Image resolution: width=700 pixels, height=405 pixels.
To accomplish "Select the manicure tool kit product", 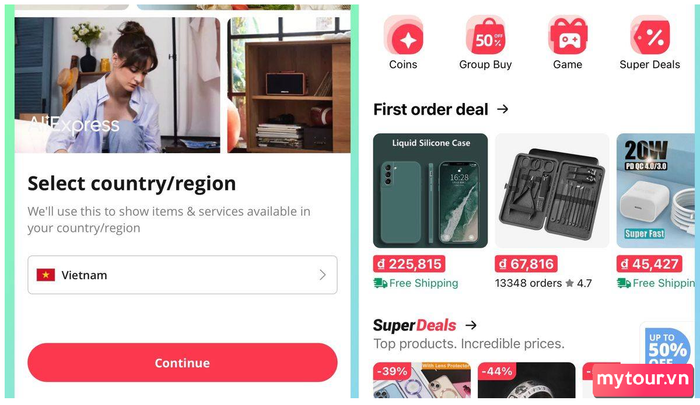I will pyautogui.click(x=552, y=190).
